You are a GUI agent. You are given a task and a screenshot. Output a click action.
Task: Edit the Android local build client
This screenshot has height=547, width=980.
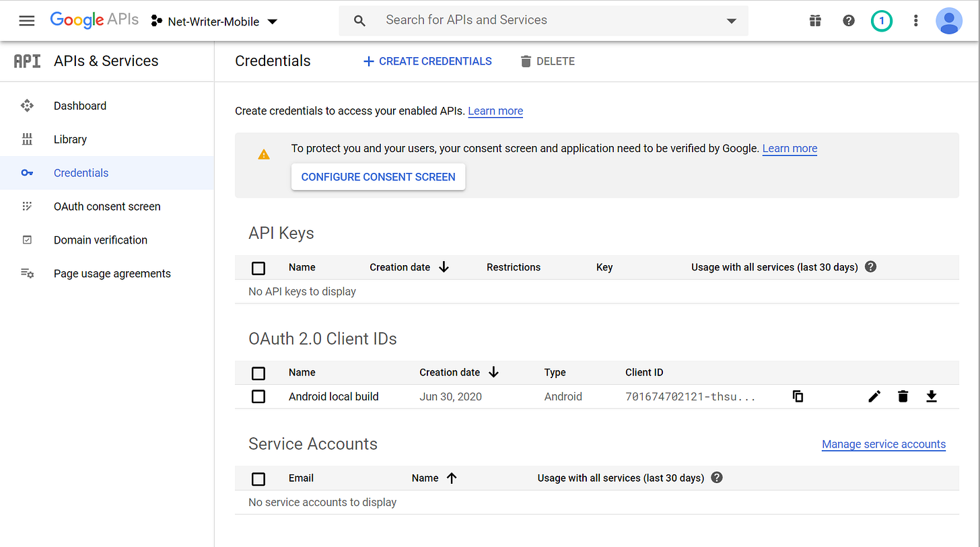pyautogui.click(x=874, y=396)
